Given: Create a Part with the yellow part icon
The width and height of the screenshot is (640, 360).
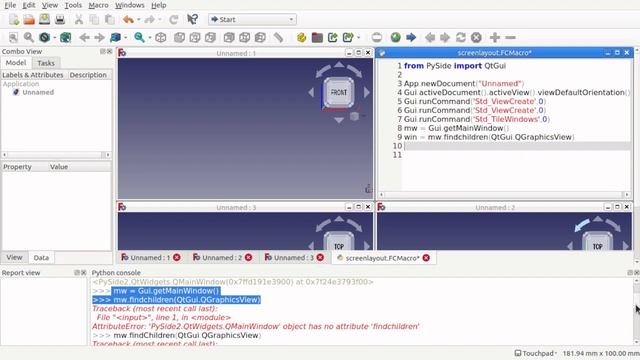Looking at the screenshot, I should coord(302,38).
